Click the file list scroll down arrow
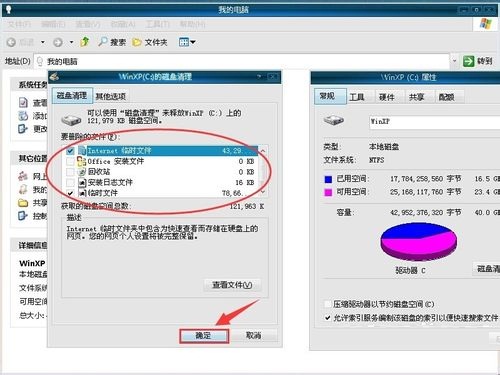This screenshot has height=375, width=500. coord(263,192)
